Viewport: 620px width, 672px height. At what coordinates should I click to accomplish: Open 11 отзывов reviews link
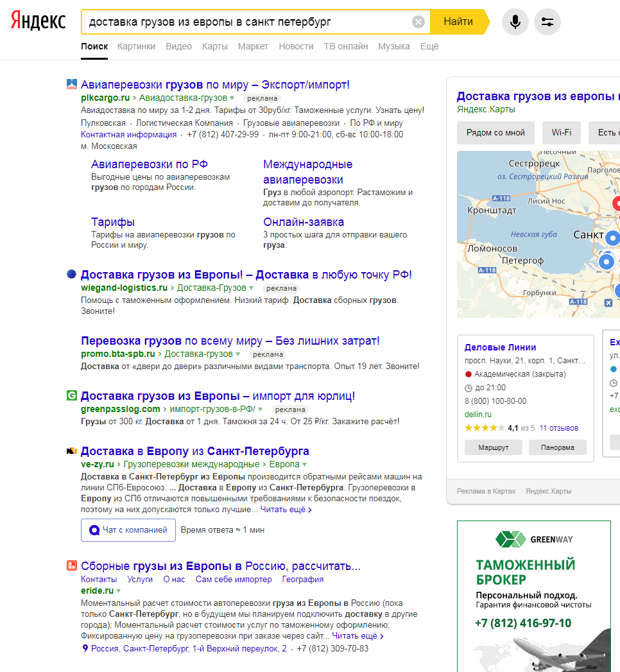pos(559,427)
